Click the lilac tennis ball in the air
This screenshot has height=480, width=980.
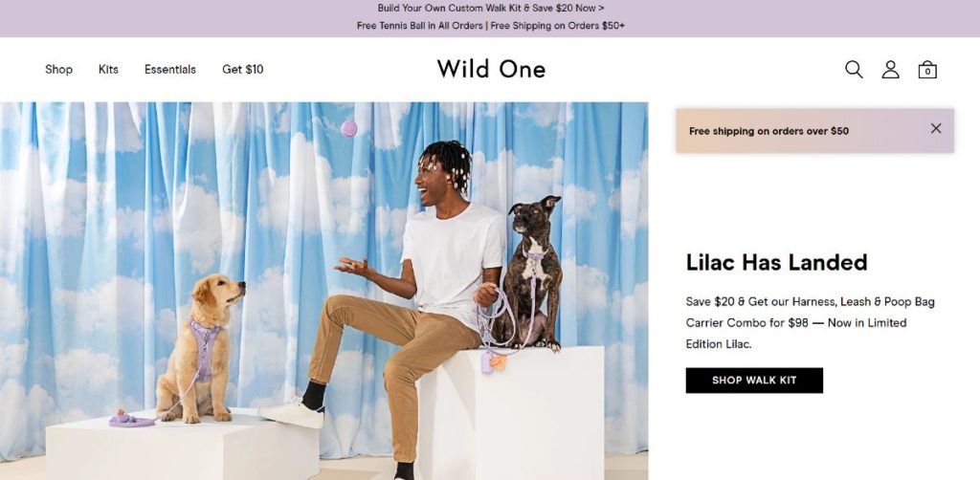348,128
